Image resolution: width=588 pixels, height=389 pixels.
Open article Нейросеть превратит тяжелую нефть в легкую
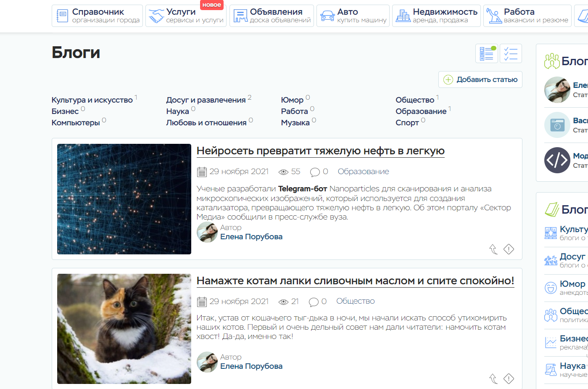[x=320, y=151]
